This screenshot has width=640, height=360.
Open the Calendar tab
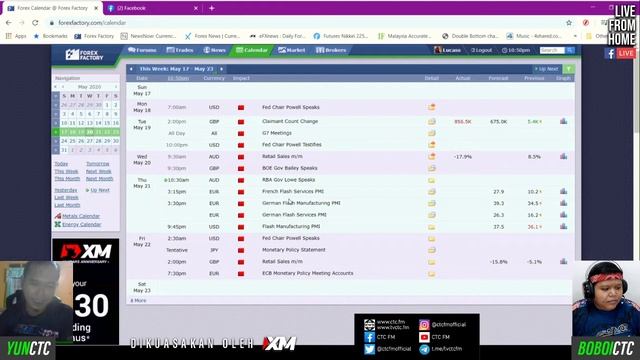click(252, 50)
